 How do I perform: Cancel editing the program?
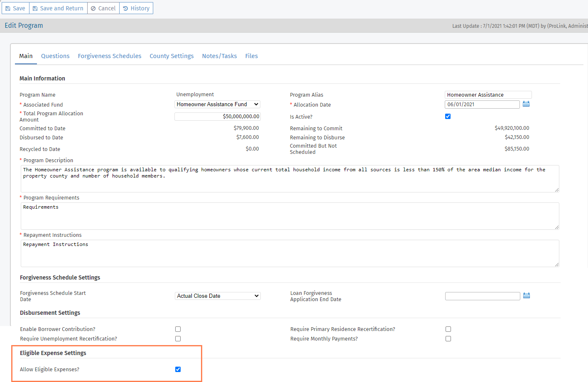(103, 8)
